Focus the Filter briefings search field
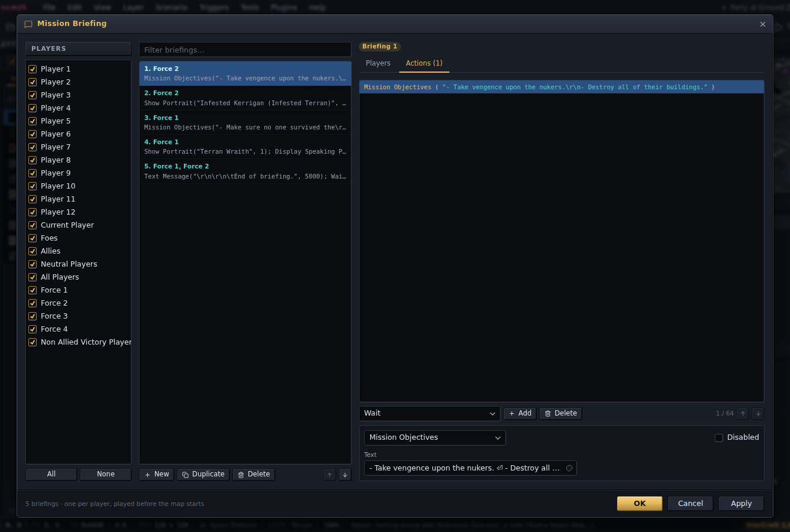This screenshot has width=790, height=532. click(245, 50)
